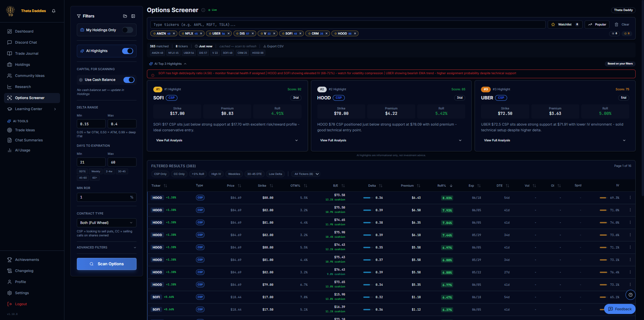Focus the ticker search input field

[x=348, y=25]
